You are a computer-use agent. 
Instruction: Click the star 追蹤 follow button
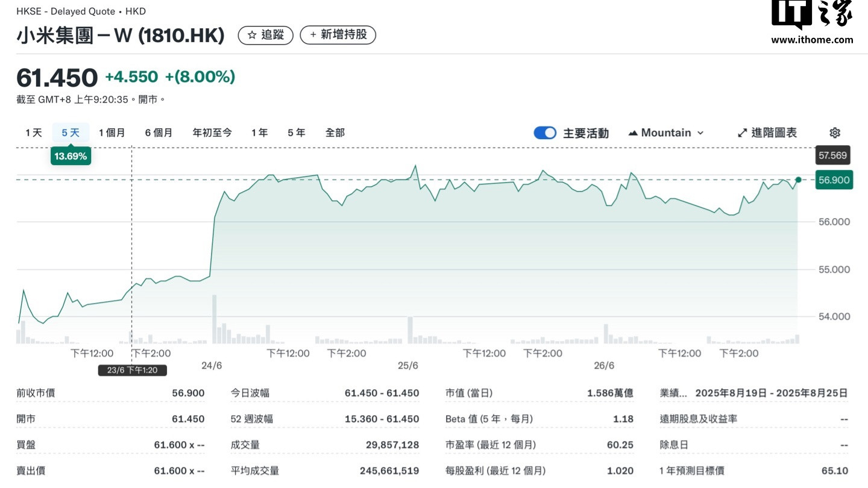point(266,35)
